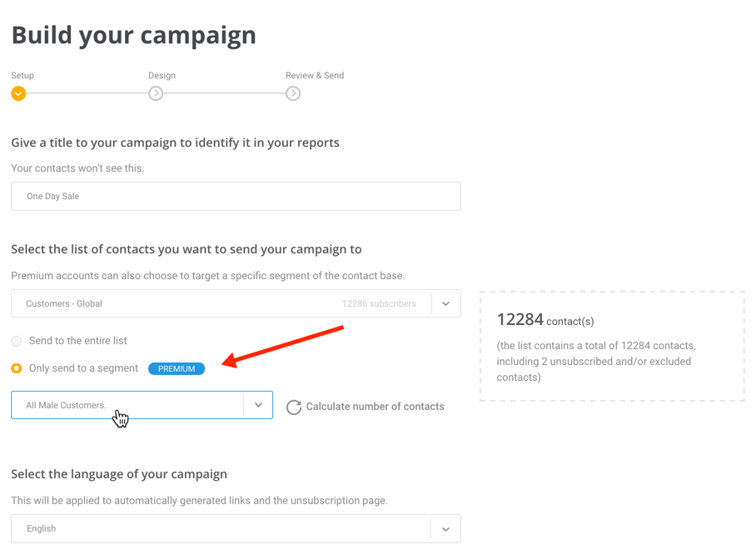
Task: Click the 'All Male Customers.' segment field
Action: click(x=127, y=405)
